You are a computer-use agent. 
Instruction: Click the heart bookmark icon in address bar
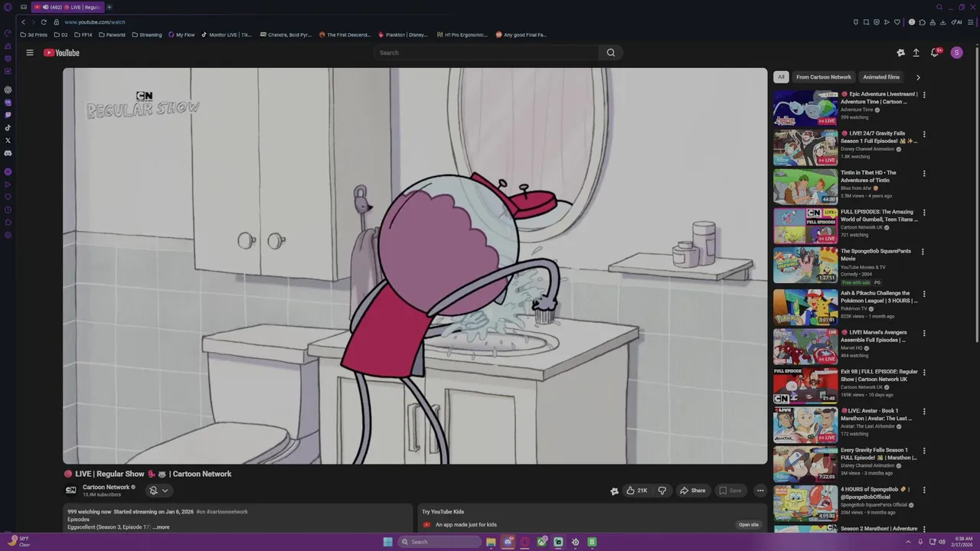coord(897,22)
